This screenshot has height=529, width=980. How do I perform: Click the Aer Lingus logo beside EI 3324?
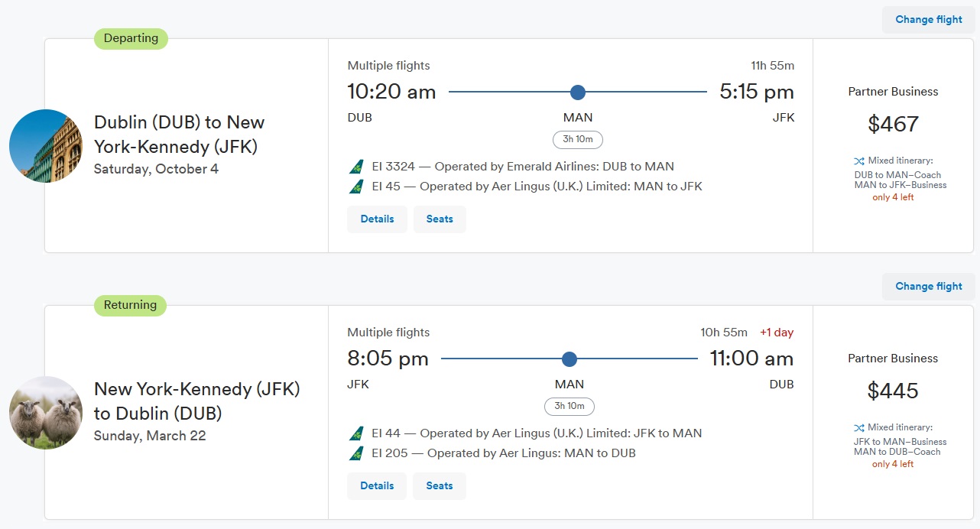(355, 167)
